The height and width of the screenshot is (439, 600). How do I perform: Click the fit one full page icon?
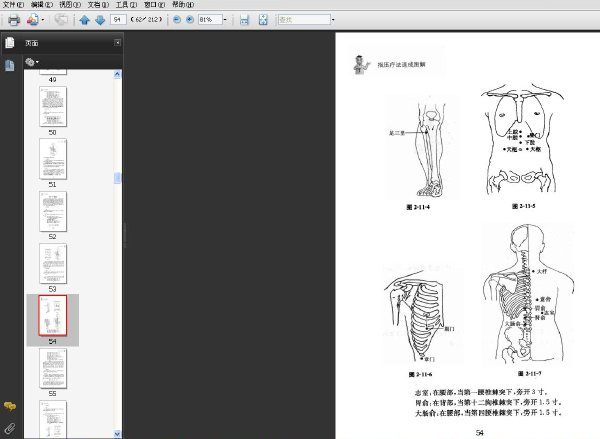263,20
